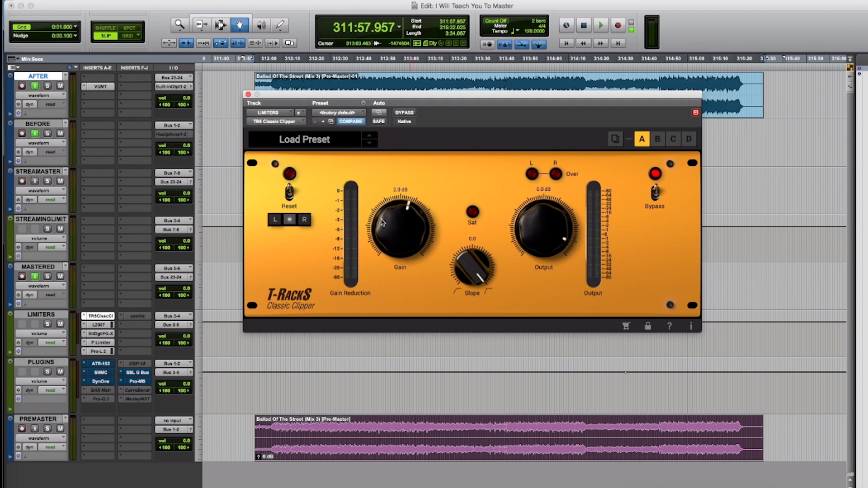This screenshot has width=868, height=488.
Task: Click the COMPARE button
Action: click(350, 122)
